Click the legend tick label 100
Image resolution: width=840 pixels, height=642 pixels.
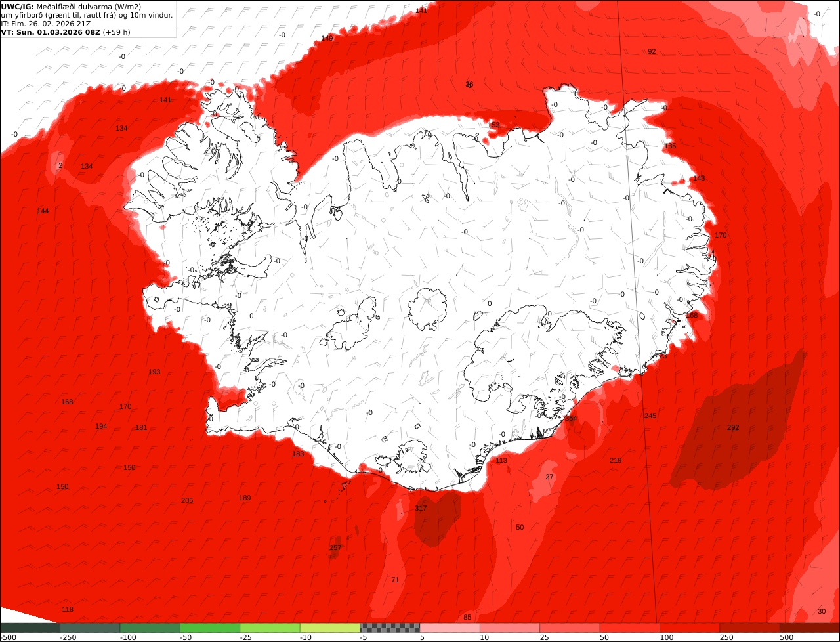click(666, 637)
